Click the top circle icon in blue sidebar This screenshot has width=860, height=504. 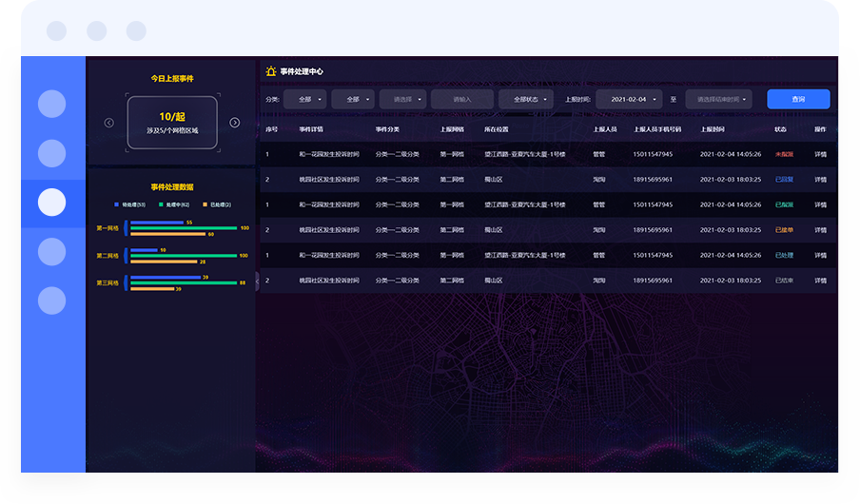pyautogui.click(x=51, y=104)
